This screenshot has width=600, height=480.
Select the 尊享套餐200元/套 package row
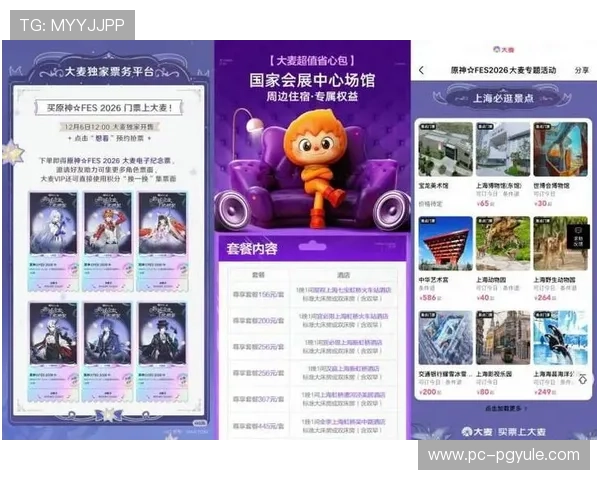312,321
